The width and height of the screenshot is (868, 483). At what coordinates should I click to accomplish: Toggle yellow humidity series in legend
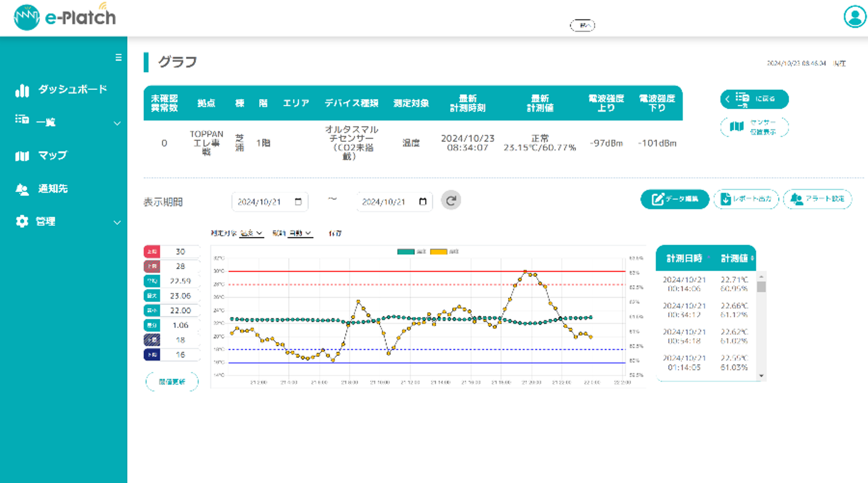click(x=439, y=252)
